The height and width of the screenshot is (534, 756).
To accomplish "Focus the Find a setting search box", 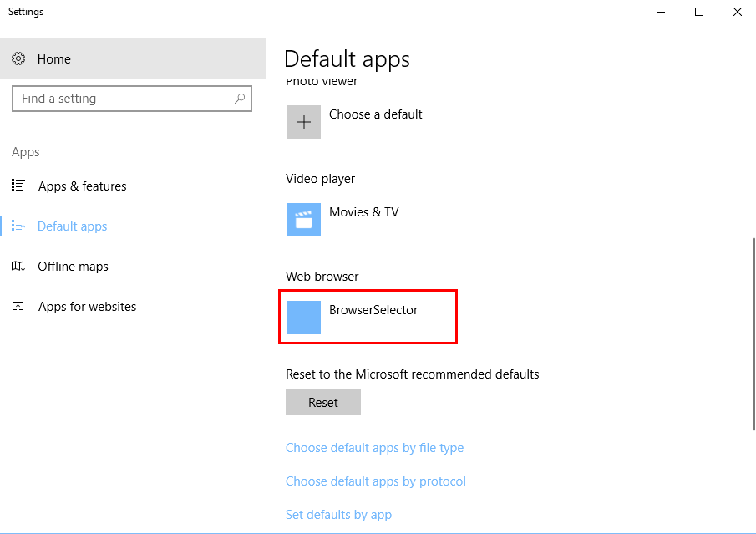I will click(132, 99).
